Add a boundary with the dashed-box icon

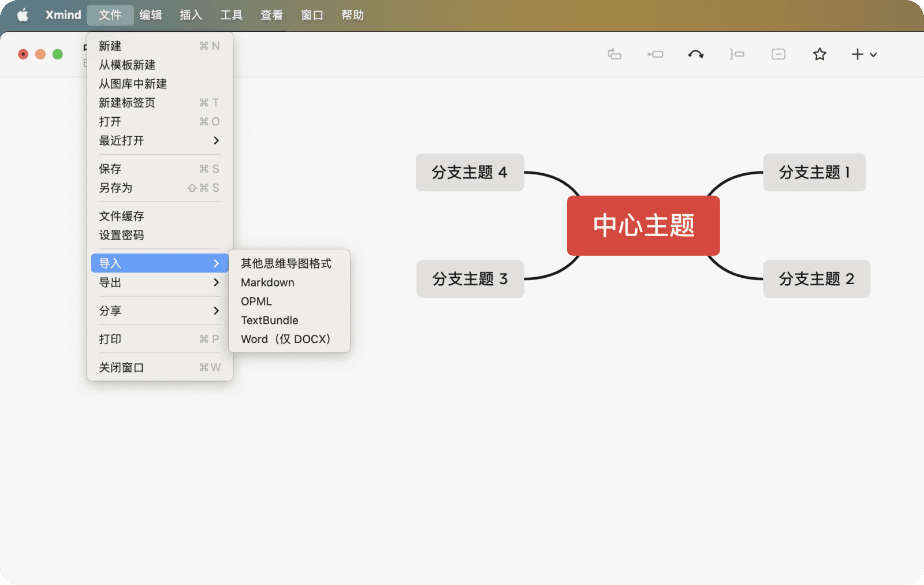tap(778, 54)
